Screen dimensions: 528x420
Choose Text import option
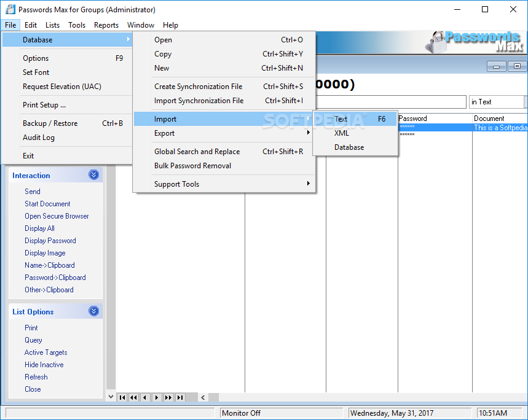pyautogui.click(x=355, y=119)
